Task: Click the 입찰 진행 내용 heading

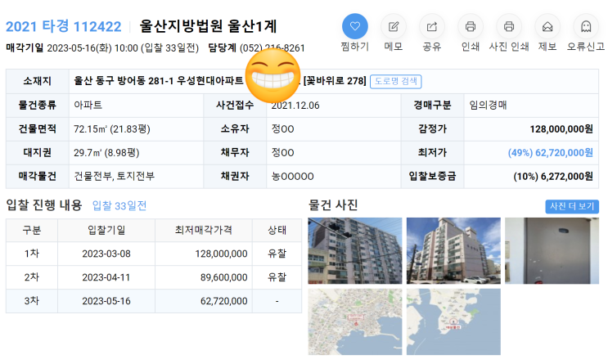Action: coord(44,205)
